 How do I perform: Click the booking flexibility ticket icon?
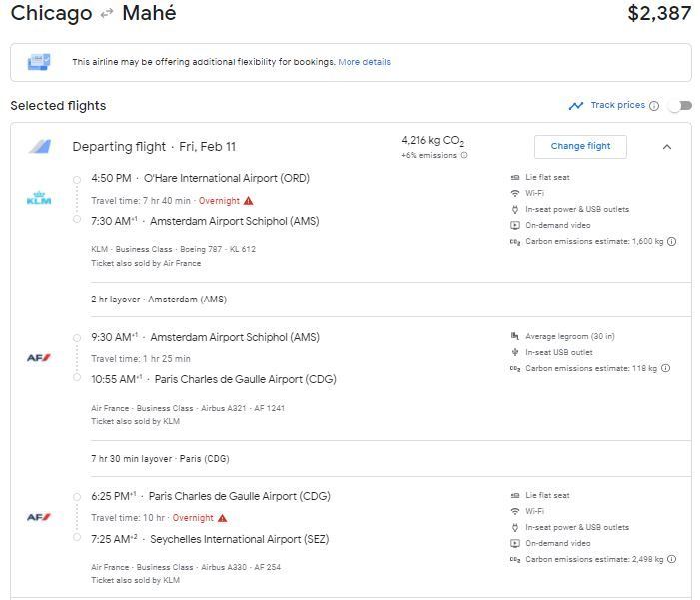click(39, 62)
